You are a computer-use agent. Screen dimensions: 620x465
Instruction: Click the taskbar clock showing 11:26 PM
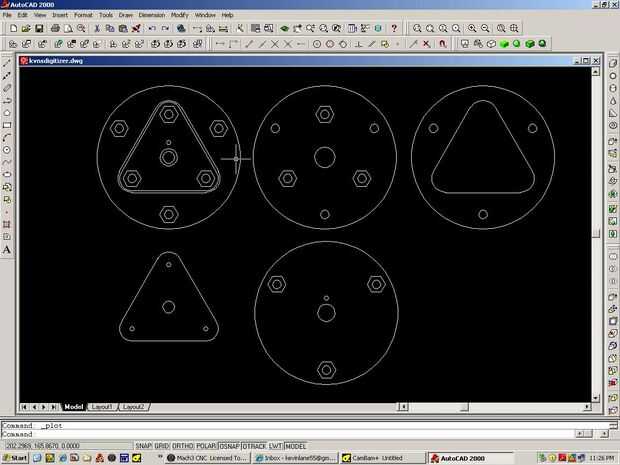pyautogui.click(x=601, y=458)
